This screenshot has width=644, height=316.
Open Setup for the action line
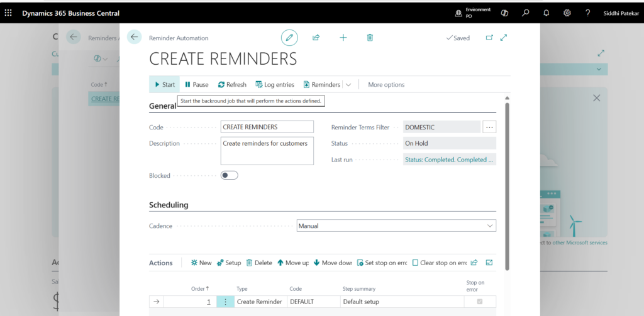click(229, 263)
